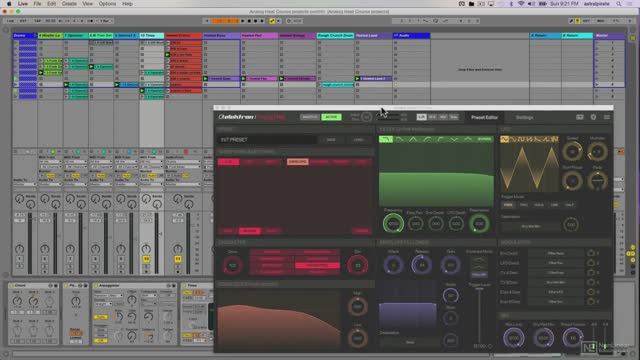The image size is (640, 360).
Task: Click the Dry/Wet Mix knob
Action: pyautogui.click(x=543, y=338)
